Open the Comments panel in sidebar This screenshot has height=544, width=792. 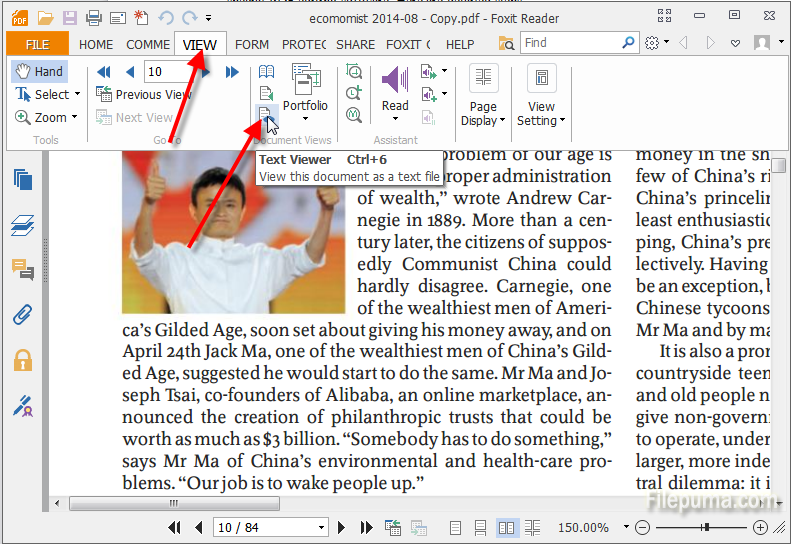22,270
